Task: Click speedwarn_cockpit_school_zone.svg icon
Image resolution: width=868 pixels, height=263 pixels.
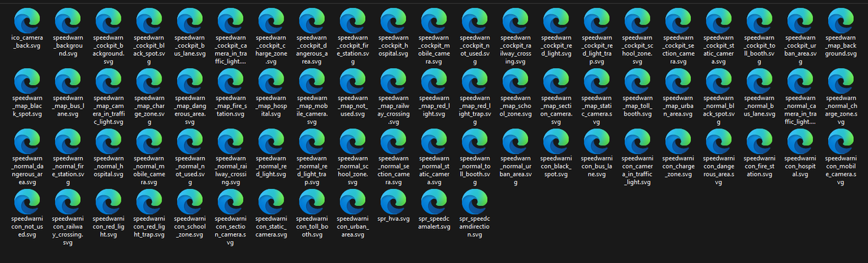Action: pyautogui.click(x=638, y=20)
